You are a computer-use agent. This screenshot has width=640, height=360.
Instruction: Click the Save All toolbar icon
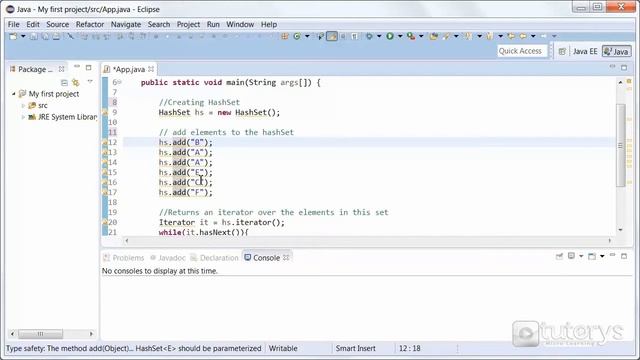click(45, 36)
